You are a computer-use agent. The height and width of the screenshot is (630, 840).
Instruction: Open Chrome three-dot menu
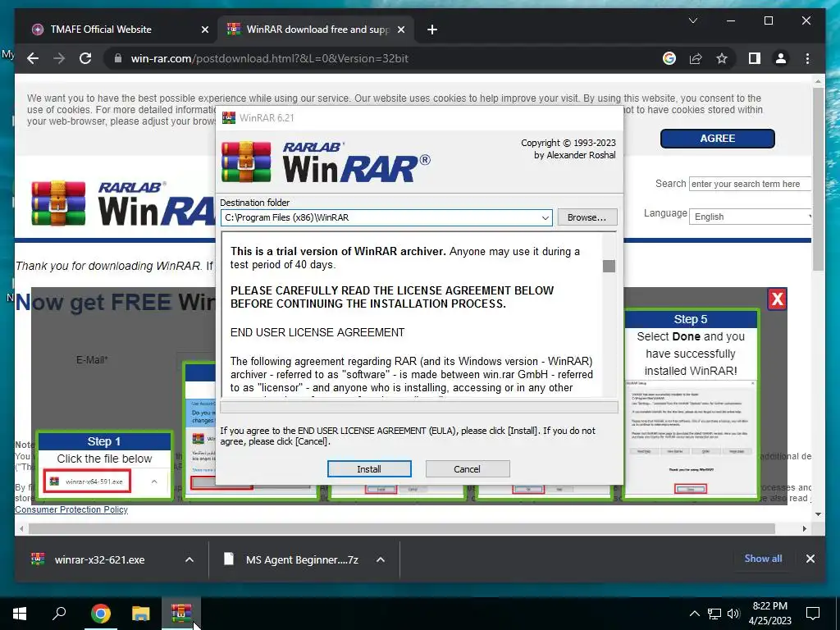pos(807,58)
